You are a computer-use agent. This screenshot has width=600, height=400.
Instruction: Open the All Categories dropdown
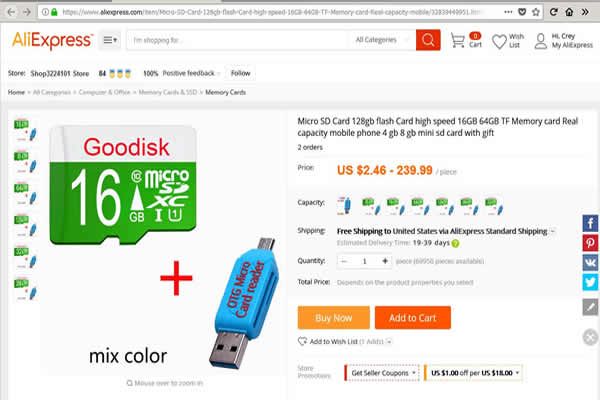pos(381,40)
